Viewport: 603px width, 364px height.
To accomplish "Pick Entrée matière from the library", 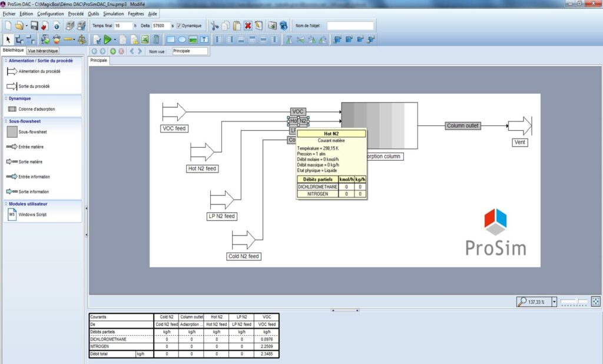I will pyautogui.click(x=25, y=147).
